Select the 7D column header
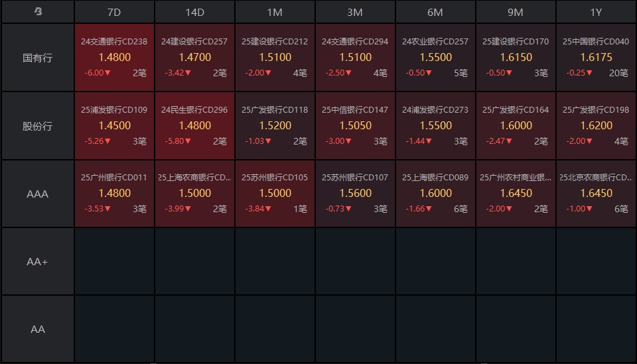The image size is (637, 364). pyautogui.click(x=114, y=12)
